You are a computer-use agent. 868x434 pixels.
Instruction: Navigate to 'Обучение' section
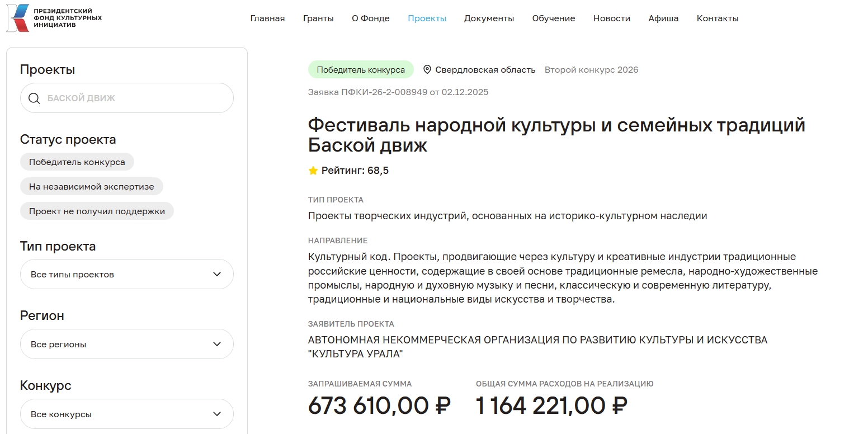click(x=553, y=18)
